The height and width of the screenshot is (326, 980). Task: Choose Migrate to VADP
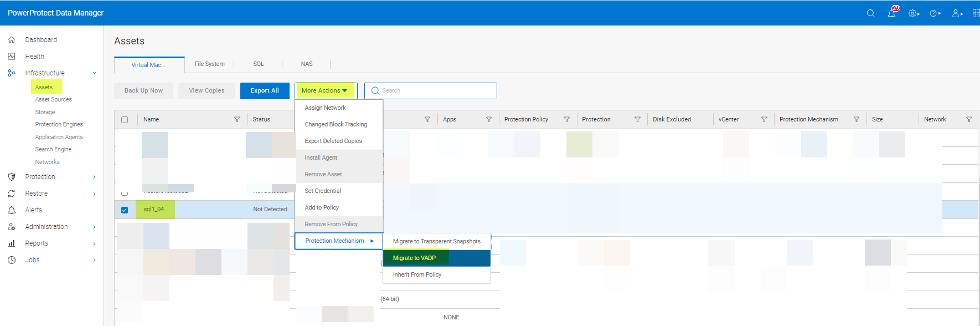[x=436, y=258]
